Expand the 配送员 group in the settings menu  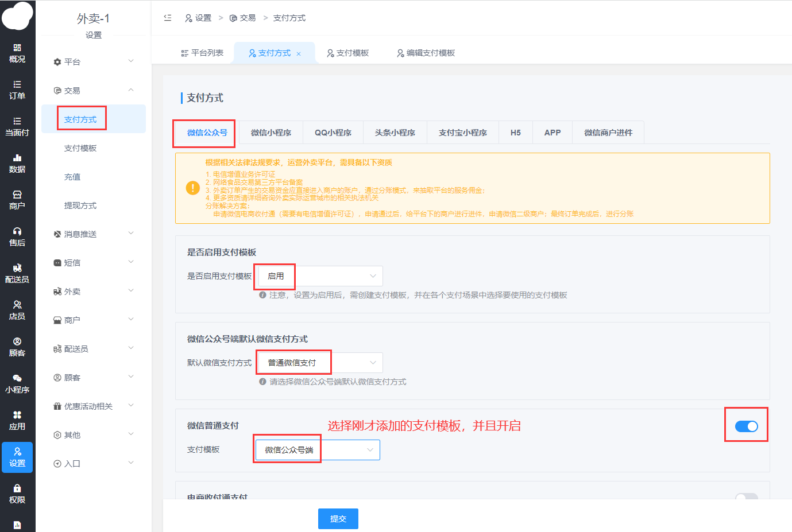[x=94, y=348]
